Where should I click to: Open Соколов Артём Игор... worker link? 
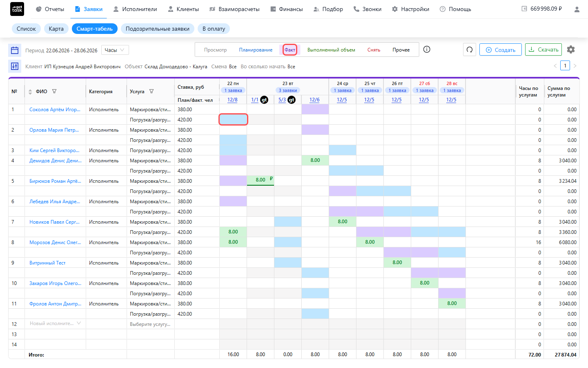click(55, 110)
